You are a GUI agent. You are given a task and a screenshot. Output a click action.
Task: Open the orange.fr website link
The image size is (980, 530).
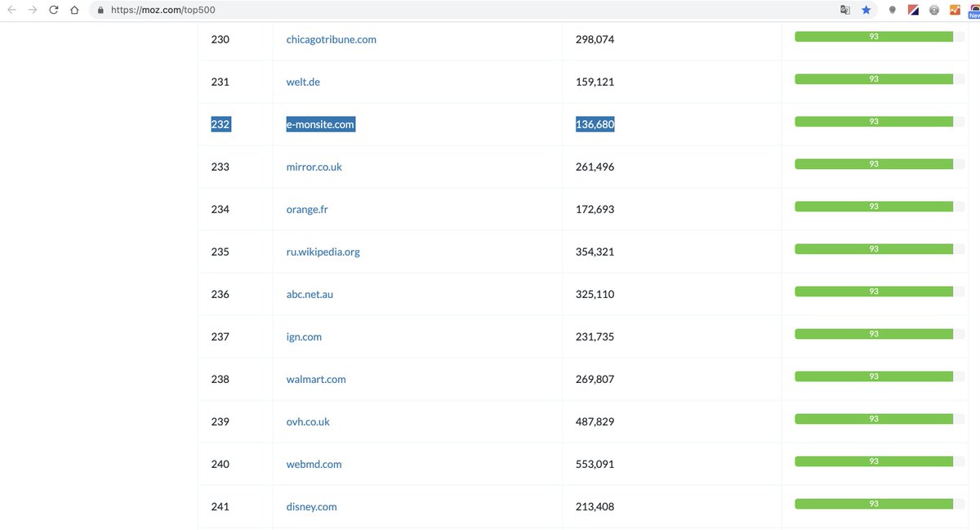point(308,208)
